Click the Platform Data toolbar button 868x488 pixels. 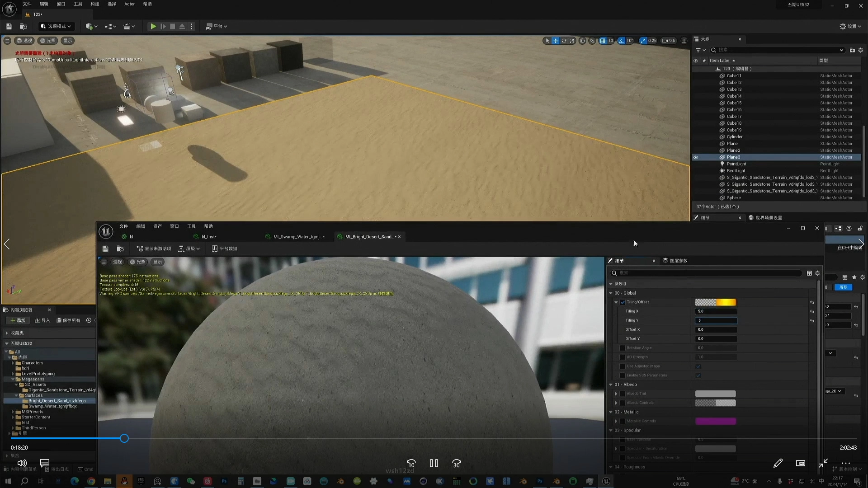225,249
